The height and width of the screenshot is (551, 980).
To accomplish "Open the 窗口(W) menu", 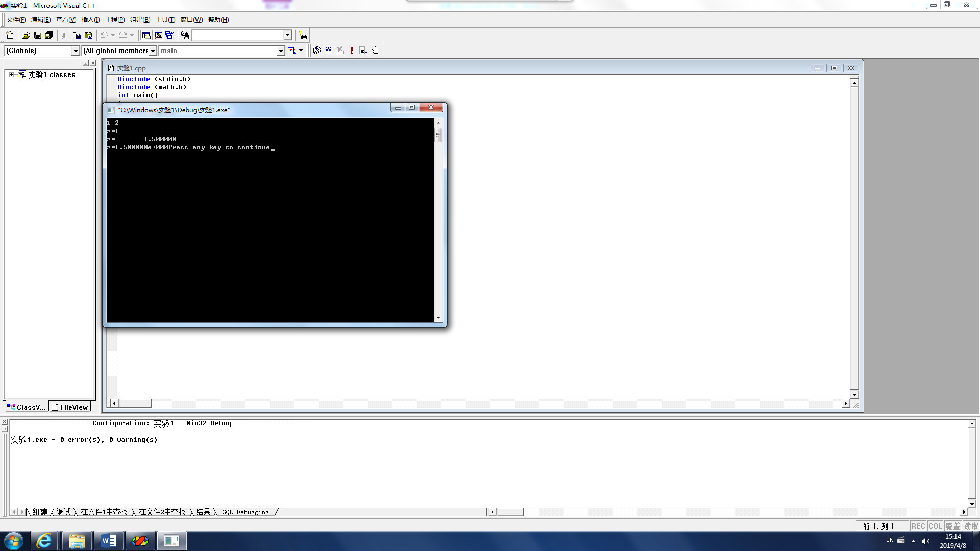I will (191, 20).
